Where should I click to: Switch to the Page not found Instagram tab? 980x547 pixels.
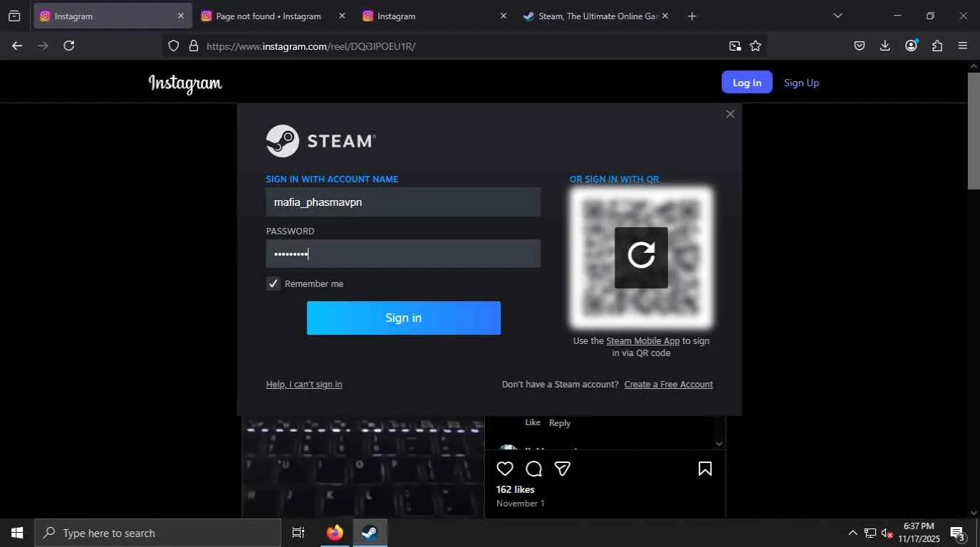(x=269, y=16)
